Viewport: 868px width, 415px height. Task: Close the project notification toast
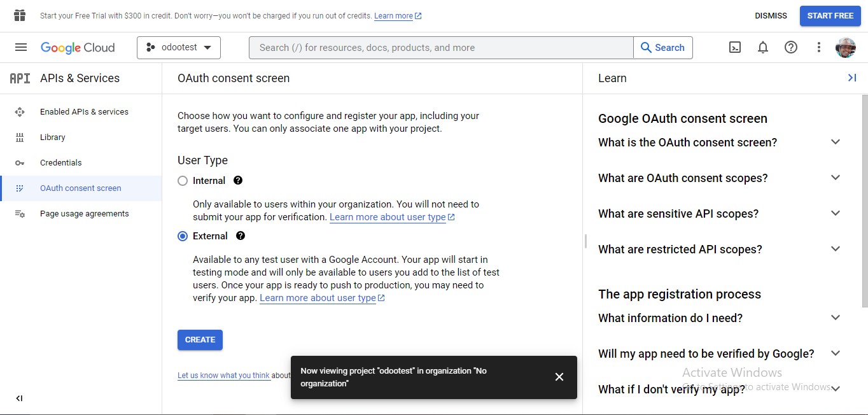point(559,377)
